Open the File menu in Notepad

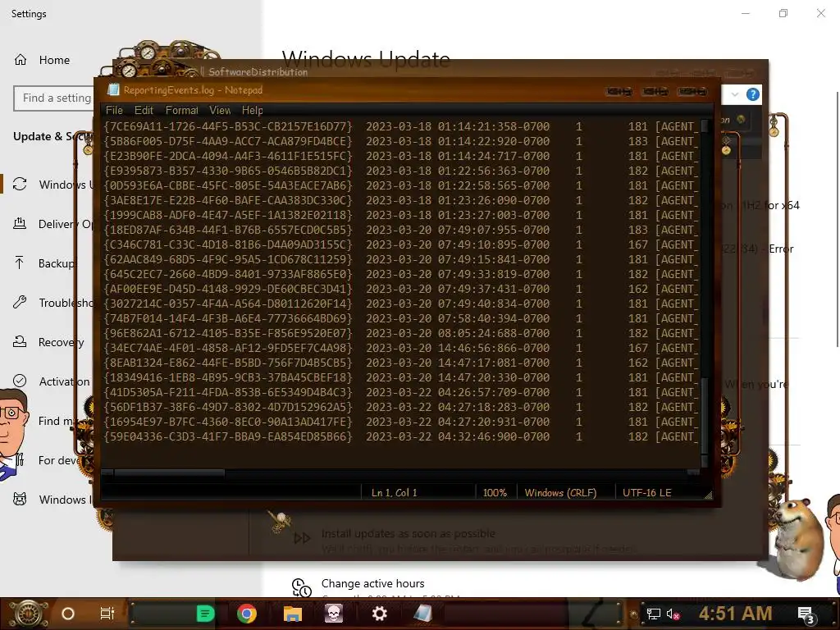coord(114,111)
